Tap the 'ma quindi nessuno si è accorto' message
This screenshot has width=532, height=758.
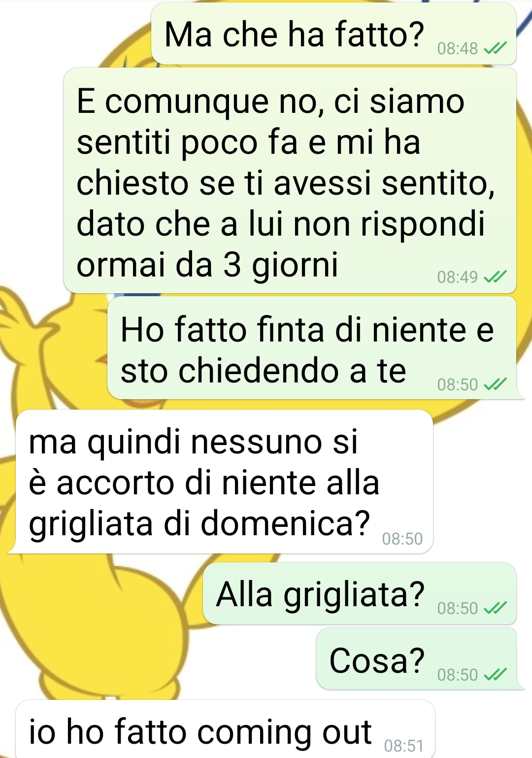(224, 482)
